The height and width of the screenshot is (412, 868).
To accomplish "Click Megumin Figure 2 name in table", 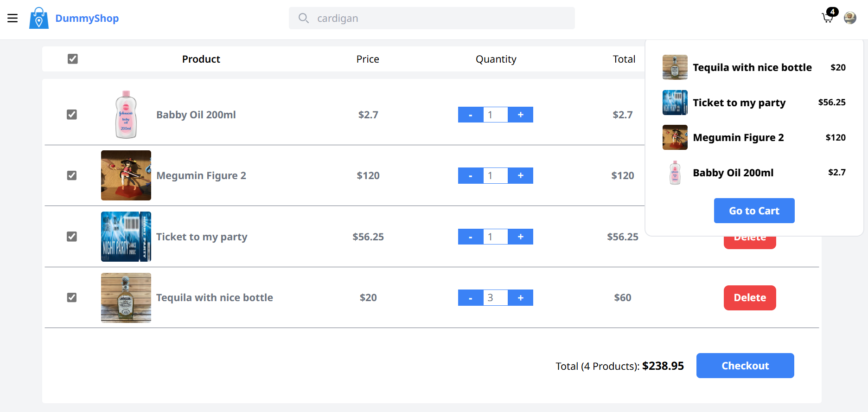I will point(201,175).
